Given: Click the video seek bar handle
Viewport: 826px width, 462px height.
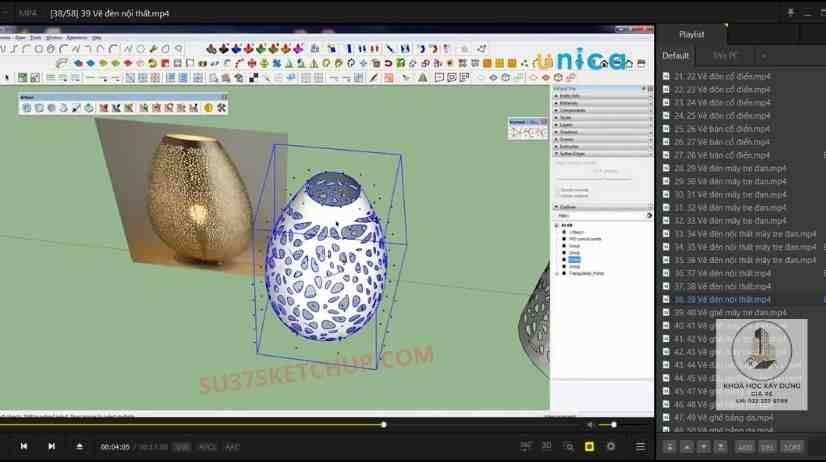Looking at the screenshot, I should 384,425.
